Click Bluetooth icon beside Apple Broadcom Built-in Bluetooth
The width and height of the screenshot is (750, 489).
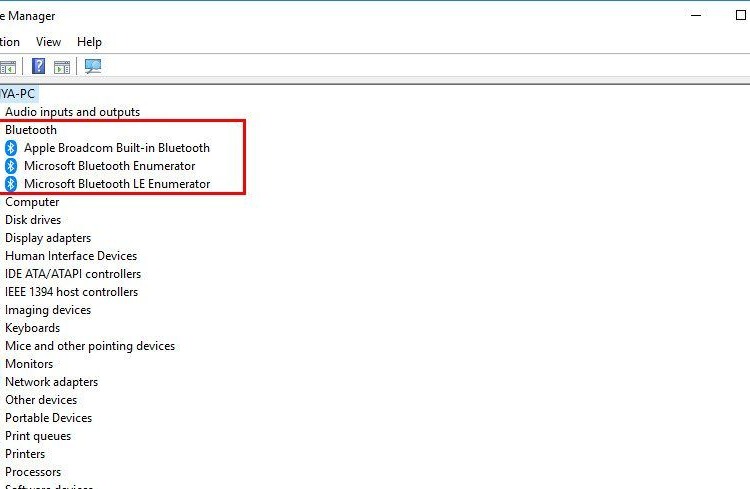[11, 148]
